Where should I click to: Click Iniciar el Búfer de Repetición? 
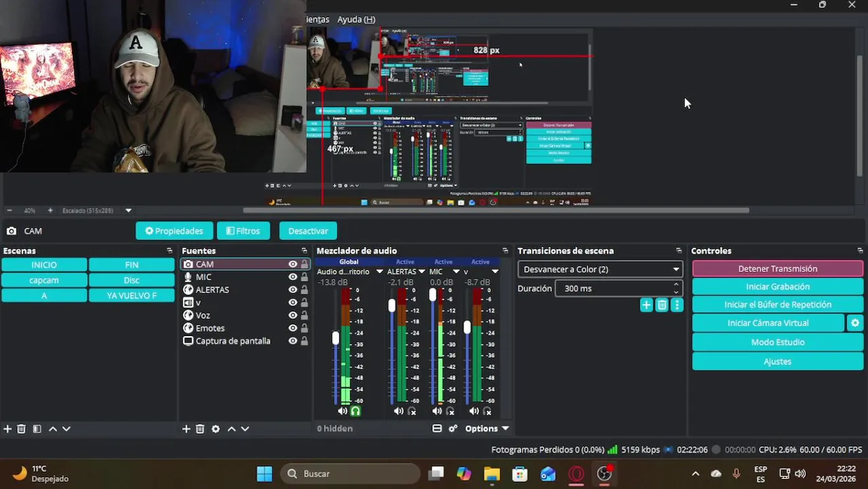tap(778, 305)
